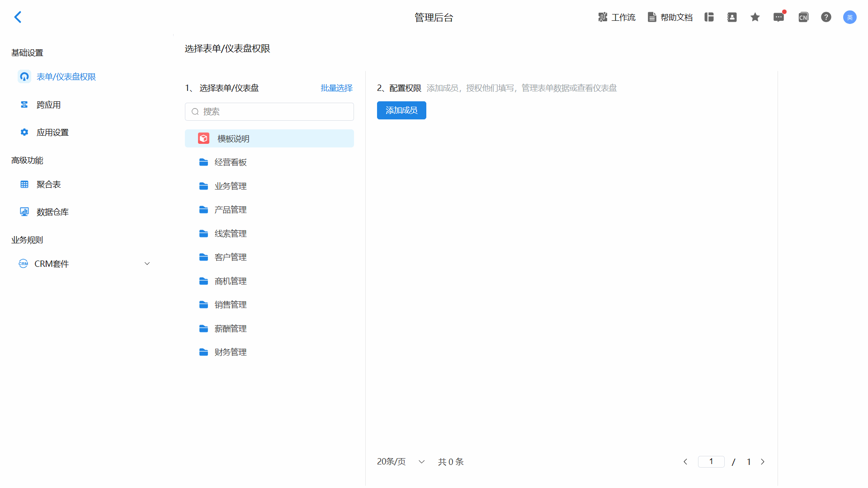Open the messages chat icon
Image resolution: width=868 pixels, height=488 pixels.
coord(778,17)
